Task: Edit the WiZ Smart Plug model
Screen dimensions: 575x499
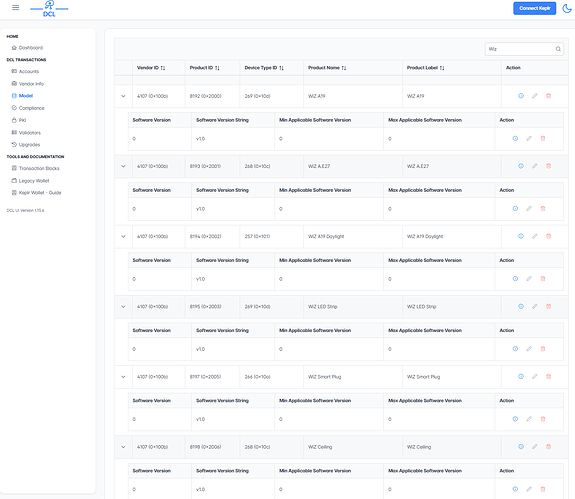Action: coord(535,377)
